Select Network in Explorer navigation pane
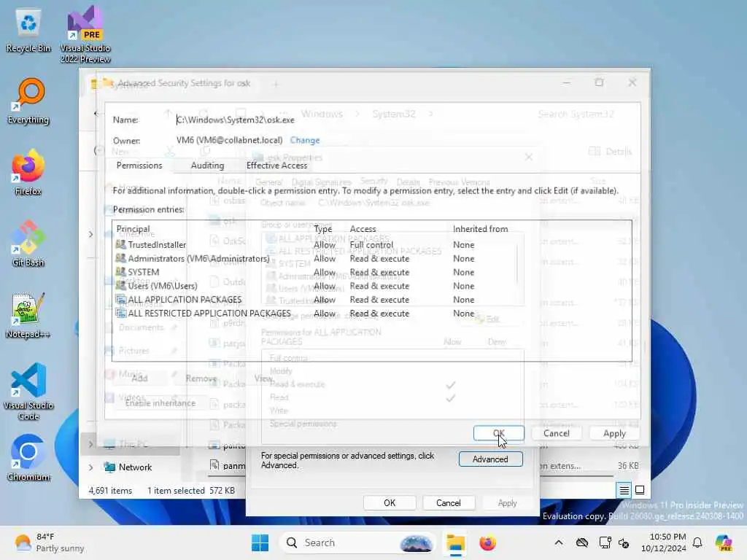Image resolution: width=747 pixels, height=560 pixels. pyautogui.click(x=135, y=467)
